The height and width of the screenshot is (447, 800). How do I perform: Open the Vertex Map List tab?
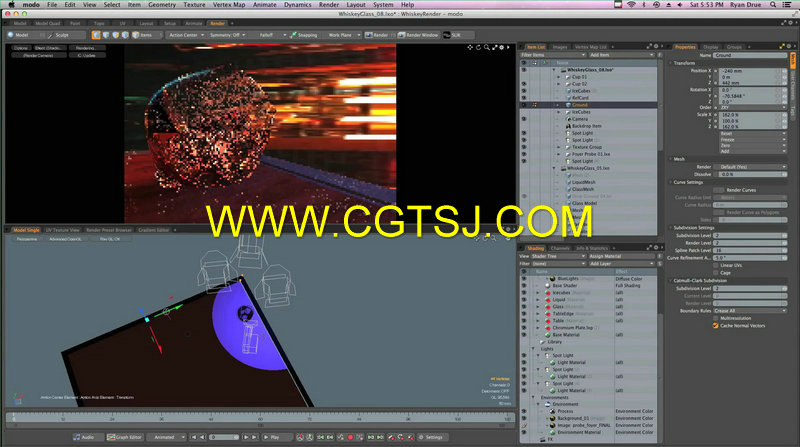coord(591,47)
